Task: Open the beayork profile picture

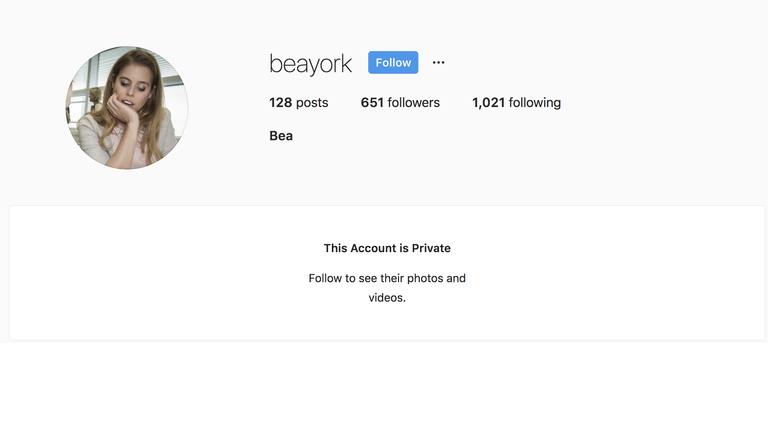Action: (127, 108)
